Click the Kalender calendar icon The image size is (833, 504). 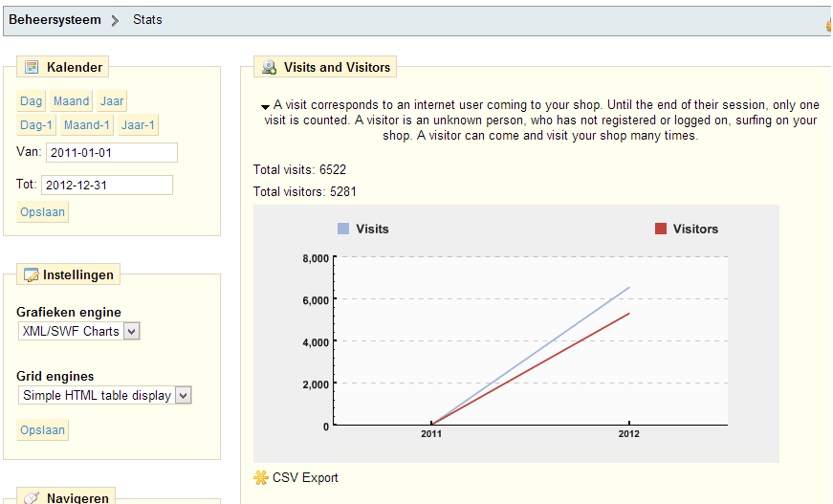[32, 67]
